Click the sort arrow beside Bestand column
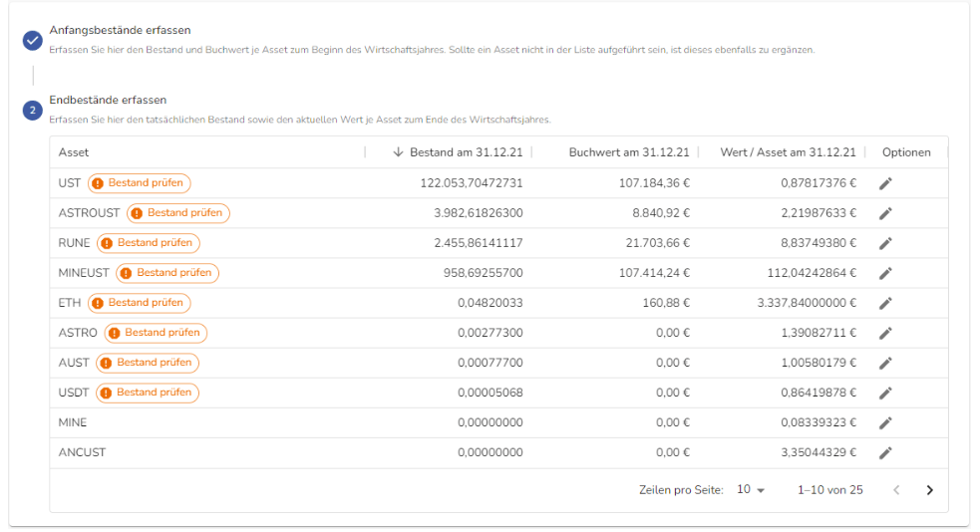Viewport: 980px width, 532px height. tap(398, 152)
